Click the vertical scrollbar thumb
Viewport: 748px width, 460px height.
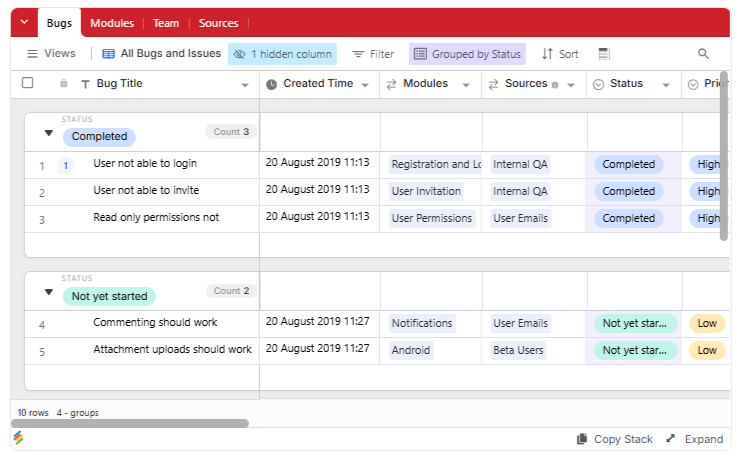click(724, 156)
